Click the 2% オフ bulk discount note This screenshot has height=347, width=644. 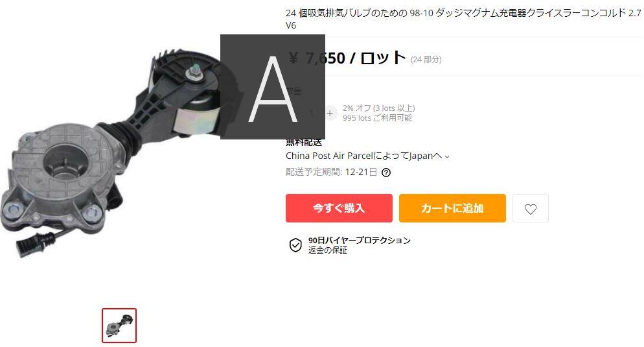point(378,108)
